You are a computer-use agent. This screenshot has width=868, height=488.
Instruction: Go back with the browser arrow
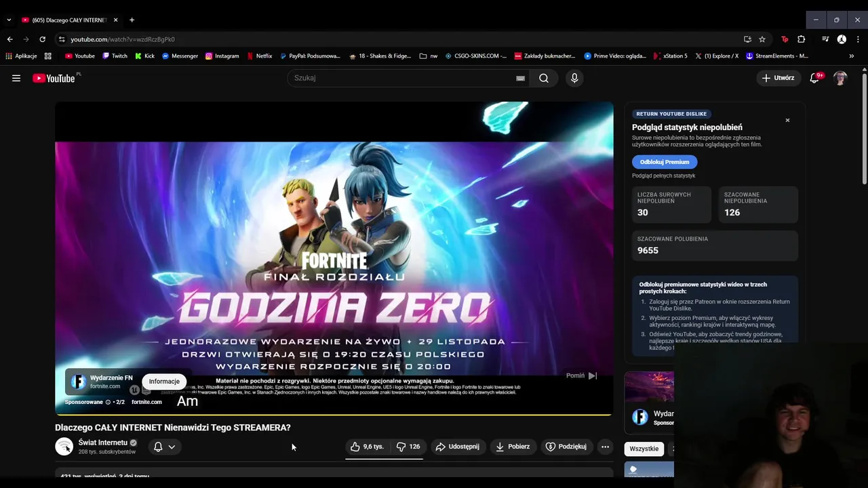pyautogui.click(x=9, y=39)
